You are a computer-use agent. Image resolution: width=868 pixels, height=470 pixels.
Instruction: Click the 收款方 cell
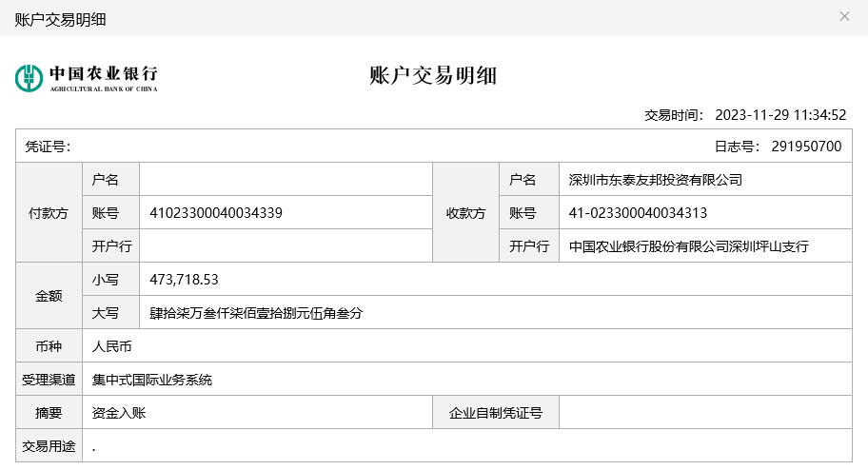(x=465, y=212)
